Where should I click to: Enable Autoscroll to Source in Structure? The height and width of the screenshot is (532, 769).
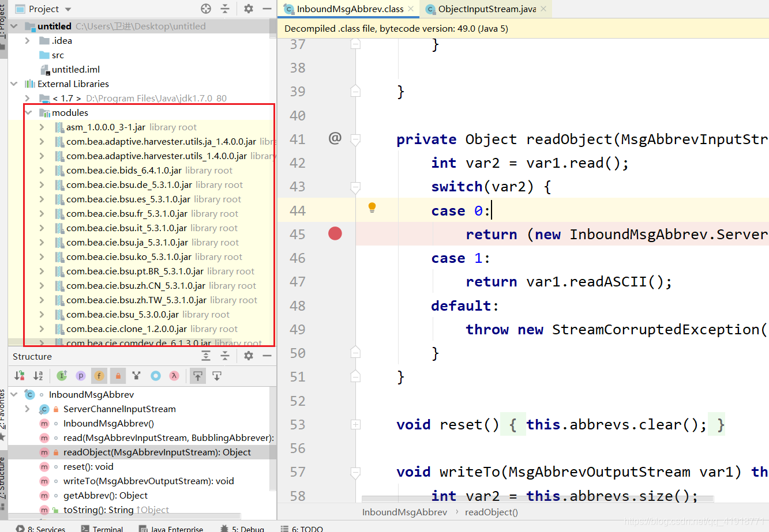pyautogui.click(x=198, y=376)
